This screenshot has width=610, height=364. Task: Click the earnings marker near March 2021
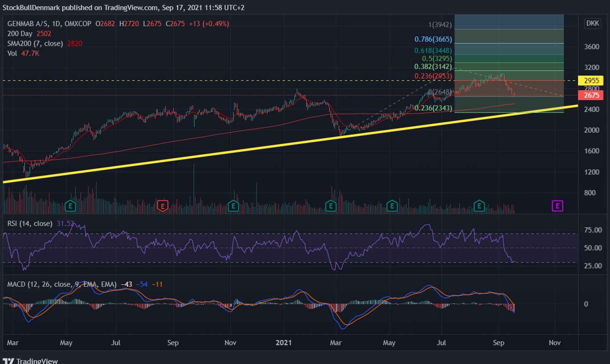point(331,205)
